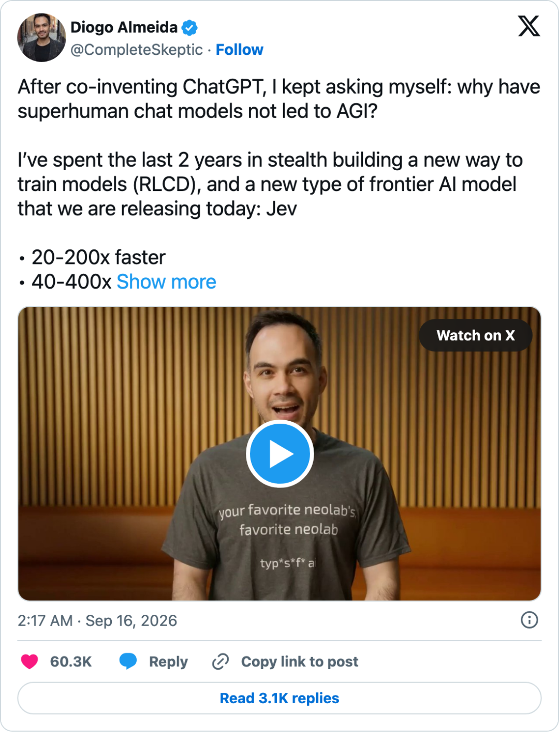The width and height of the screenshot is (559, 756).
Task: Open Read 3.1K replies button
Action: pos(279,698)
